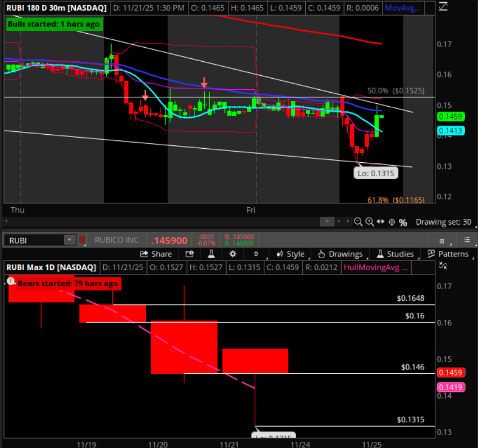Click the Bears started: 79 bars ago label
This screenshot has height=448, width=478.
click(68, 284)
